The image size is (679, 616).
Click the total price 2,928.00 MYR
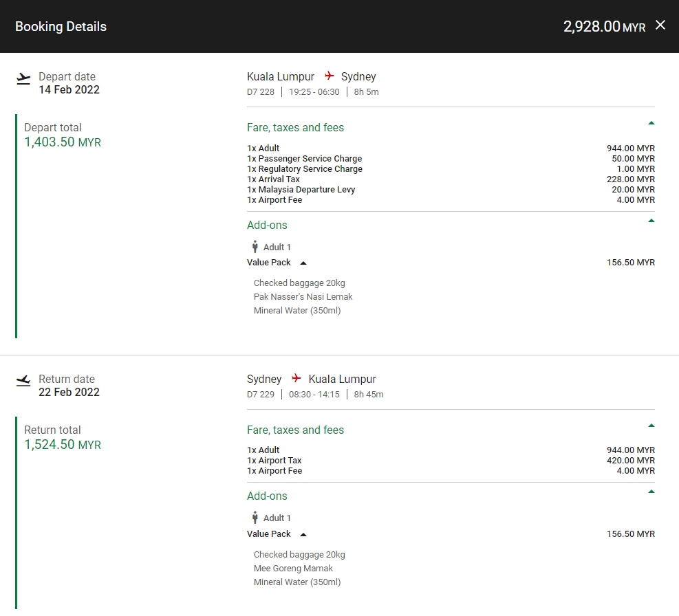[x=604, y=27]
